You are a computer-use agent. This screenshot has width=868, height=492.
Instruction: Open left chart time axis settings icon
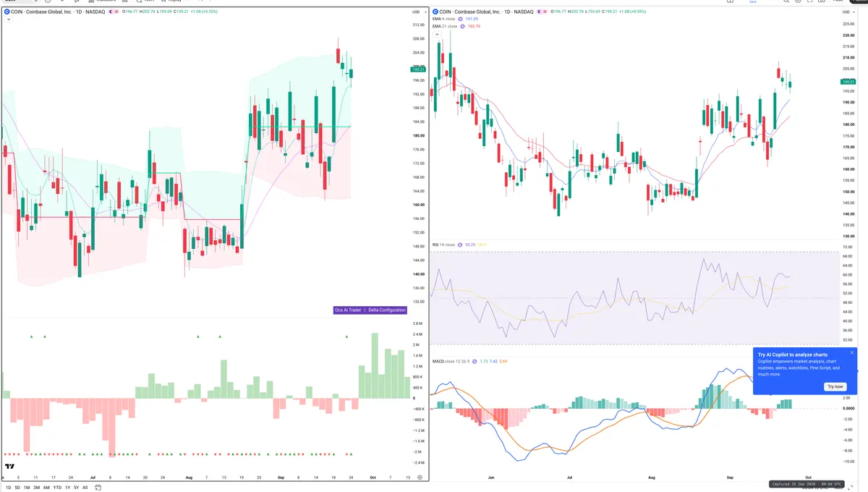tap(420, 478)
